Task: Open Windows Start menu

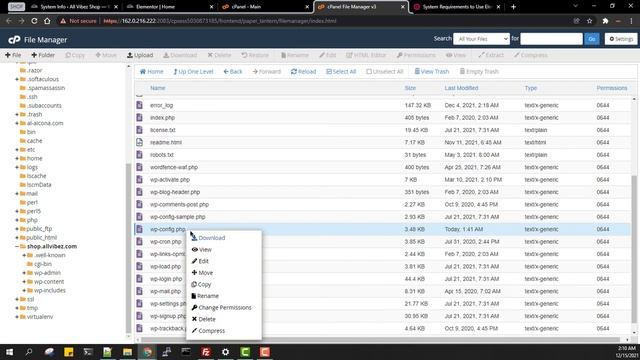Action: click(x=9, y=352)
